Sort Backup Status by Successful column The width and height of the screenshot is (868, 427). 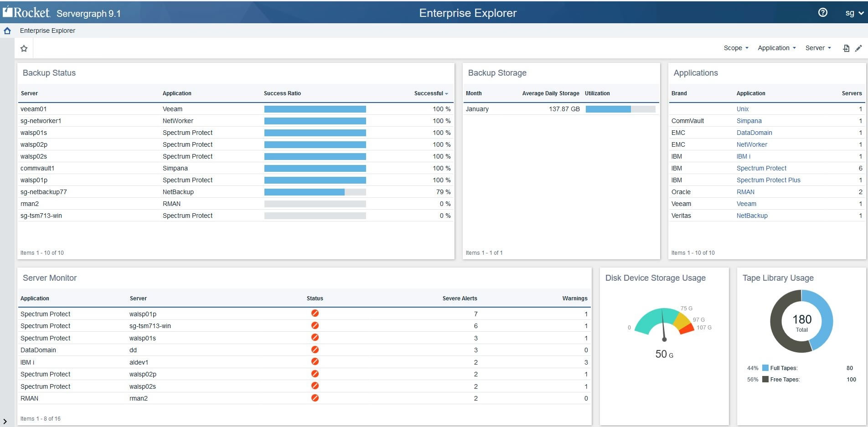coord(431,93)
